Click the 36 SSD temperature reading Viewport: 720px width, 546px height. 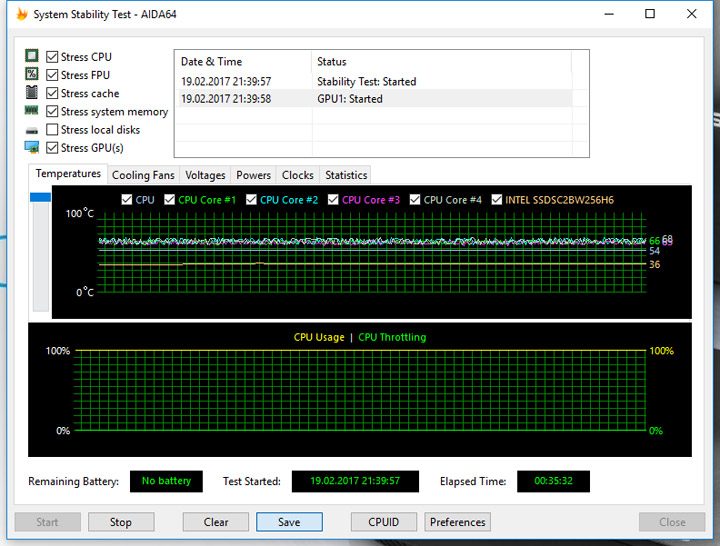[654, 265]
